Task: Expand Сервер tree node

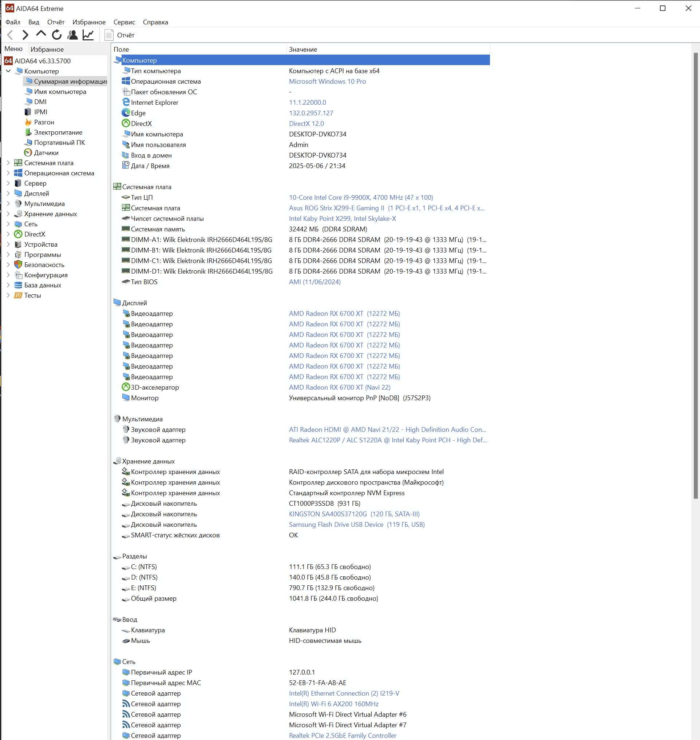Action: coord(8,183)
